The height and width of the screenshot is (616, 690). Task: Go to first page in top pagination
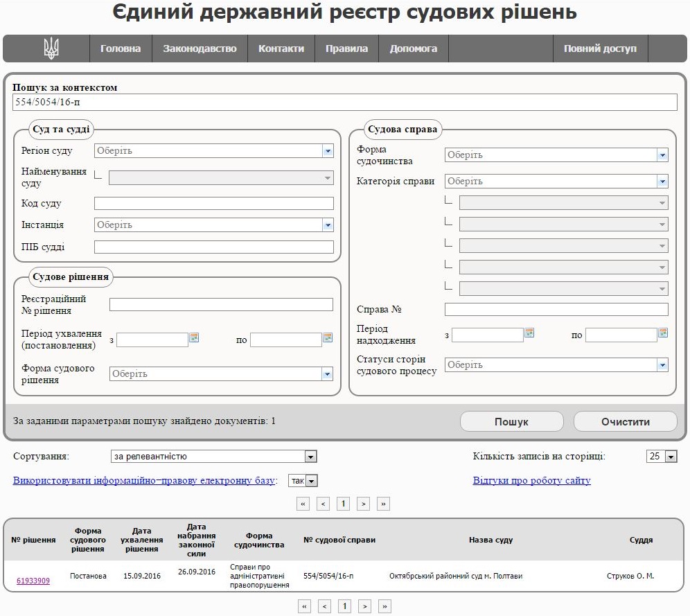click(303, 504)
